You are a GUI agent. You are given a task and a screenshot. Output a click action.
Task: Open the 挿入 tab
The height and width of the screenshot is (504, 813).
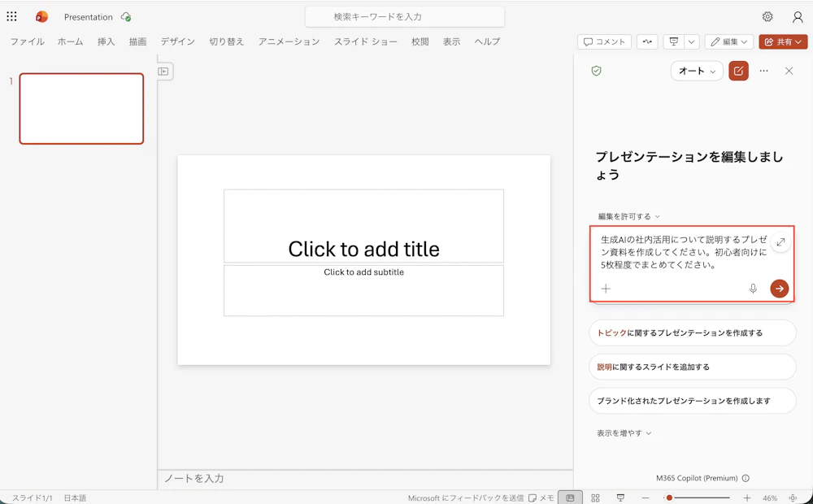pos(107,41)
